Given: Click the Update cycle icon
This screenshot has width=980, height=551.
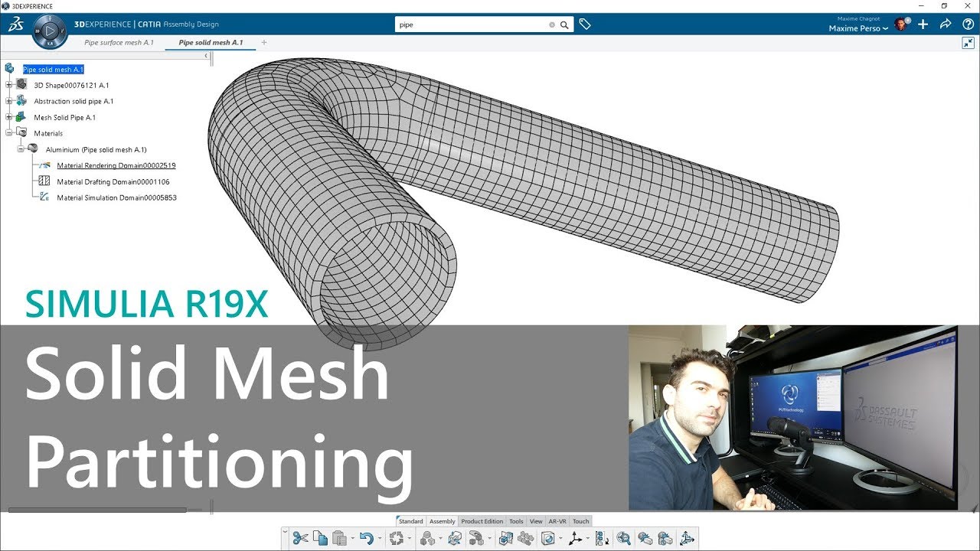Looking at the screenshot, I should [x=397, y=538].
